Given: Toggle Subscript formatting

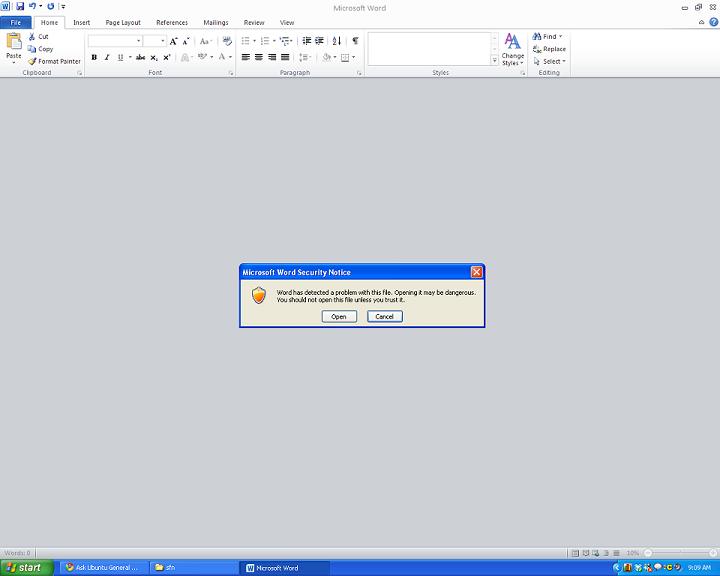Looking at the screenshot, I should [154, 57].
